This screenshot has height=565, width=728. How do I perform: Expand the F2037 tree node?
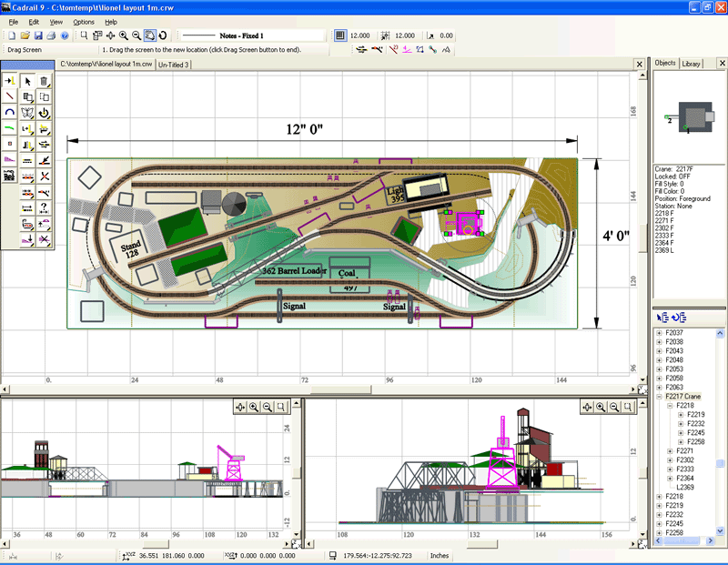659,333
